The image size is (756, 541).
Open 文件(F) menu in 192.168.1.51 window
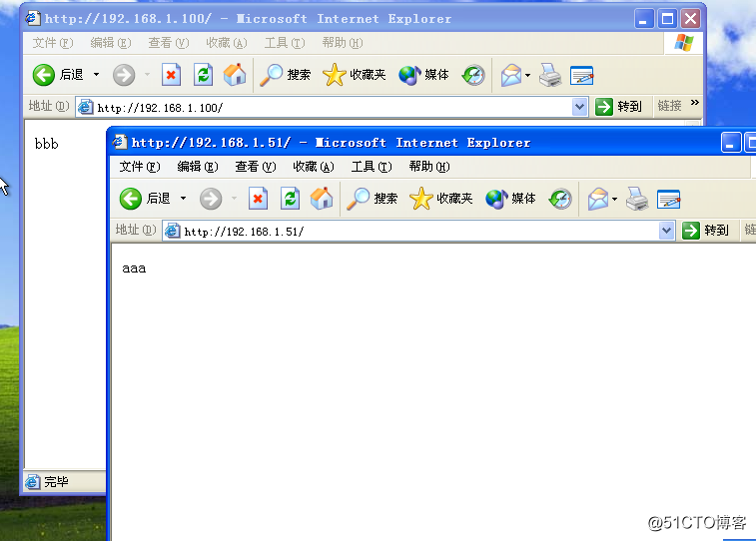pyautogui.click(x=140, y=167)
